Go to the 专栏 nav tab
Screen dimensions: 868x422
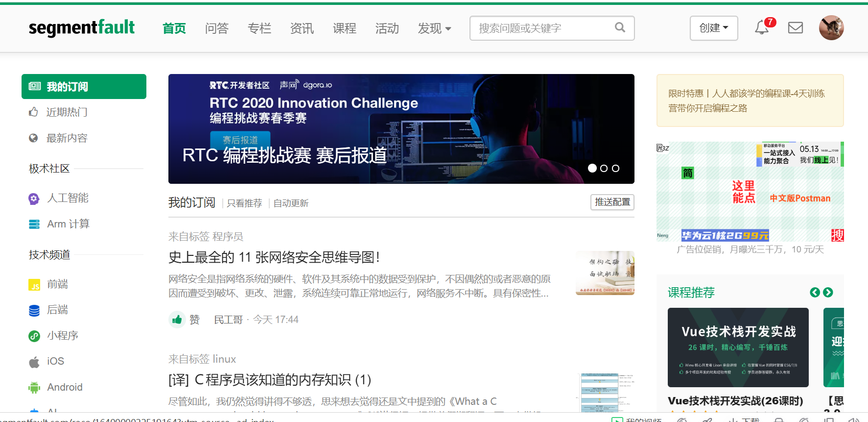click(x=259, y=28)
